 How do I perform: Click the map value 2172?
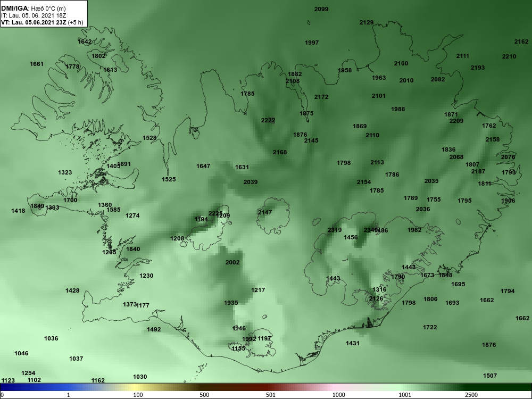[321, 97]
